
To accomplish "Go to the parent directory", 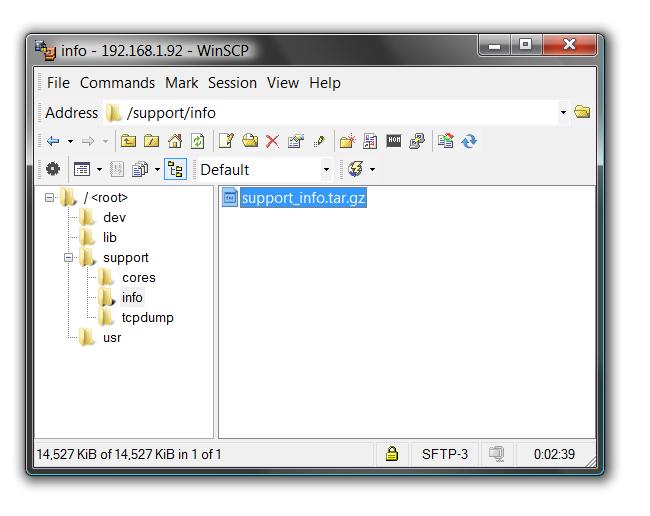I will coord(128,141).
